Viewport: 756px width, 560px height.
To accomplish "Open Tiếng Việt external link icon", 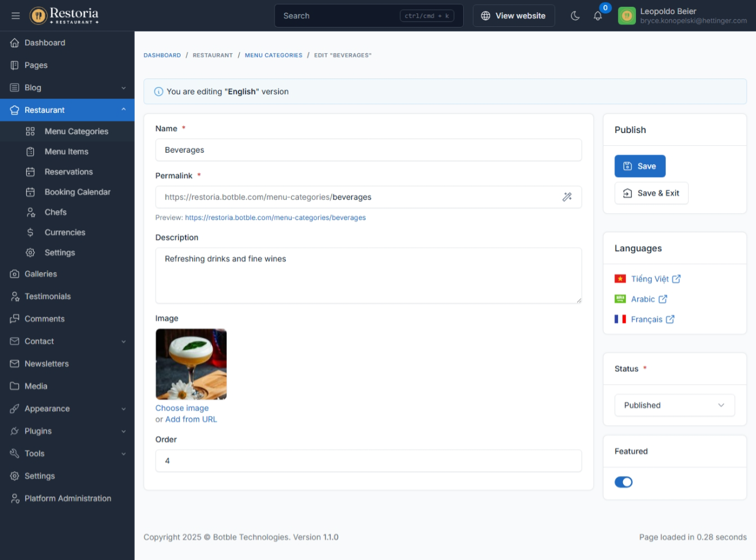I will (x=676, y=279).
